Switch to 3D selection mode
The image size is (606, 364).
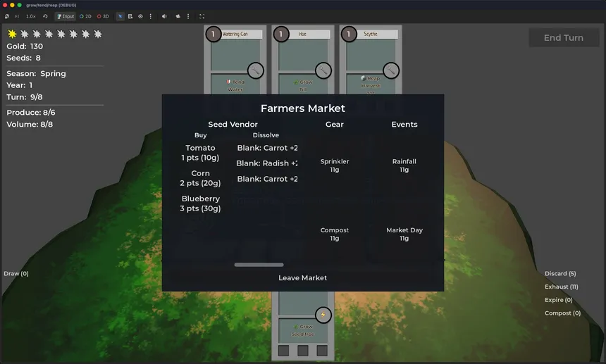point(104,16)
